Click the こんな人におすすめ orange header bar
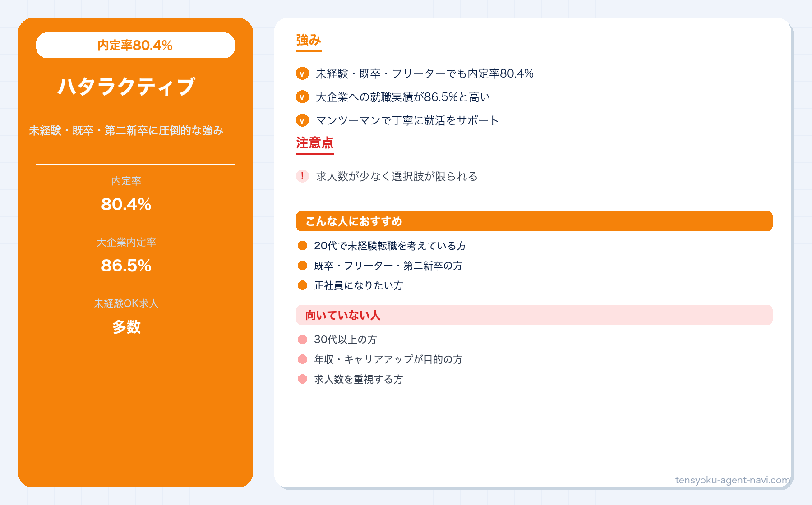Viewport: 812px width, 505px height. (534, 221)
